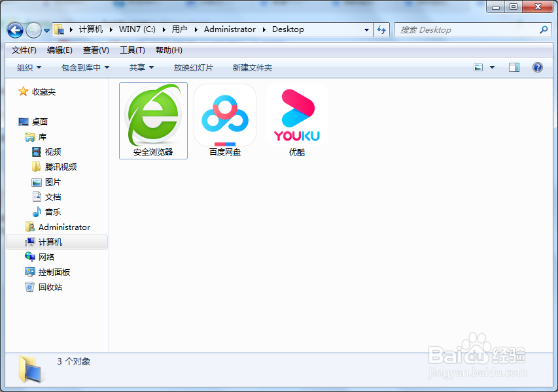Image resolution: width=558 pixels, height=392 pixels.
Task: Expand breadcrumb arrow after 用户
Action: coord(196,29)
